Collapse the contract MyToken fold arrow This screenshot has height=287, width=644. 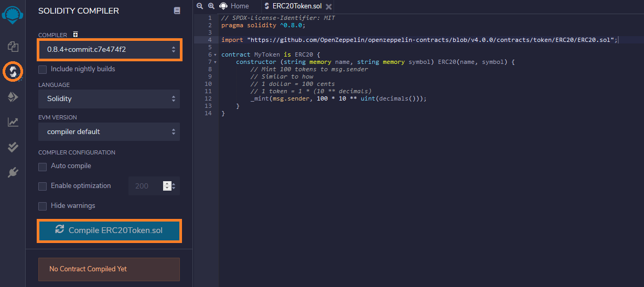[215, 54]
